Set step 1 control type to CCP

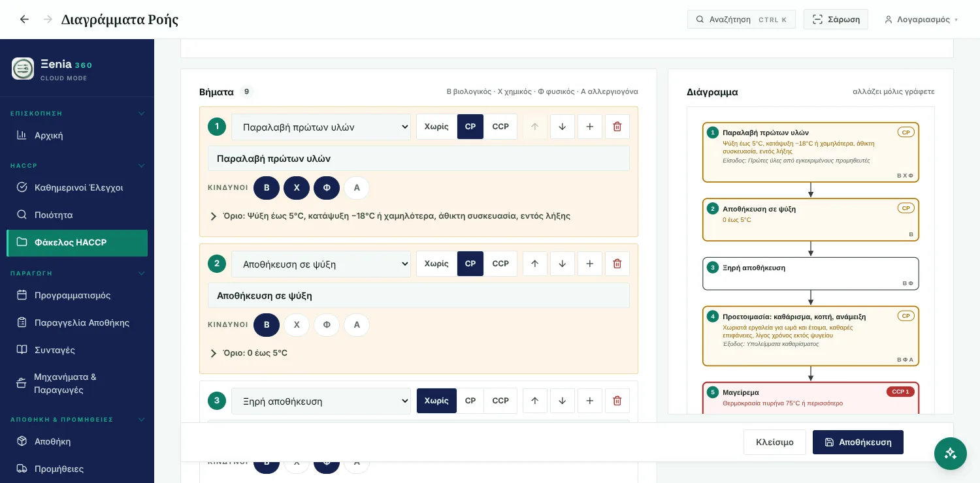500,127
